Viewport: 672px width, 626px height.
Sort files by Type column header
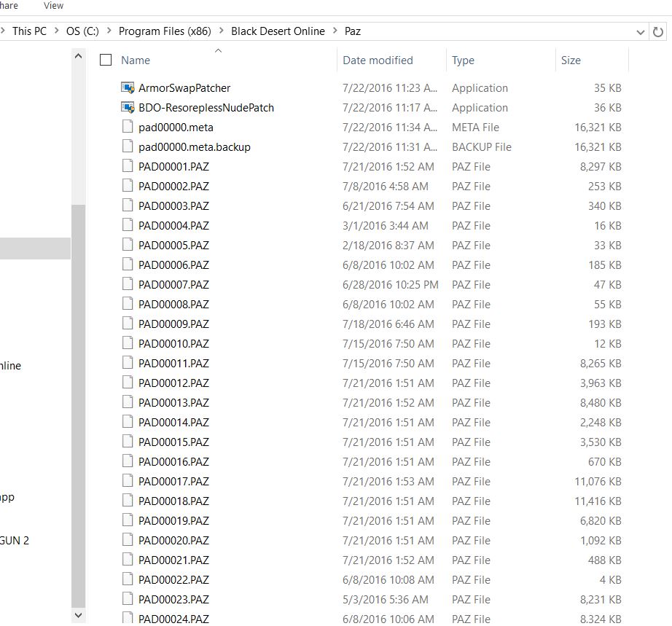(463, 60)
